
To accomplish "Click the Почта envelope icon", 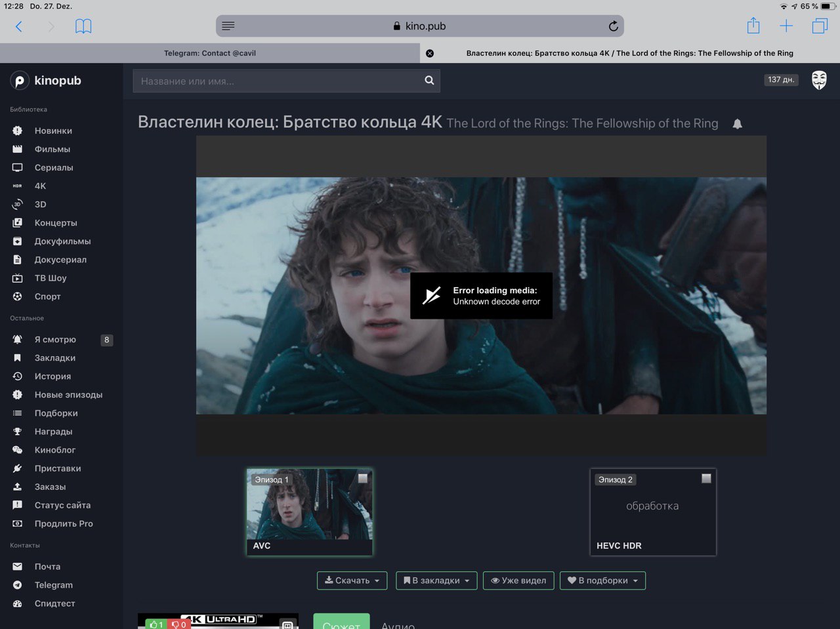I will click(18, 567).
